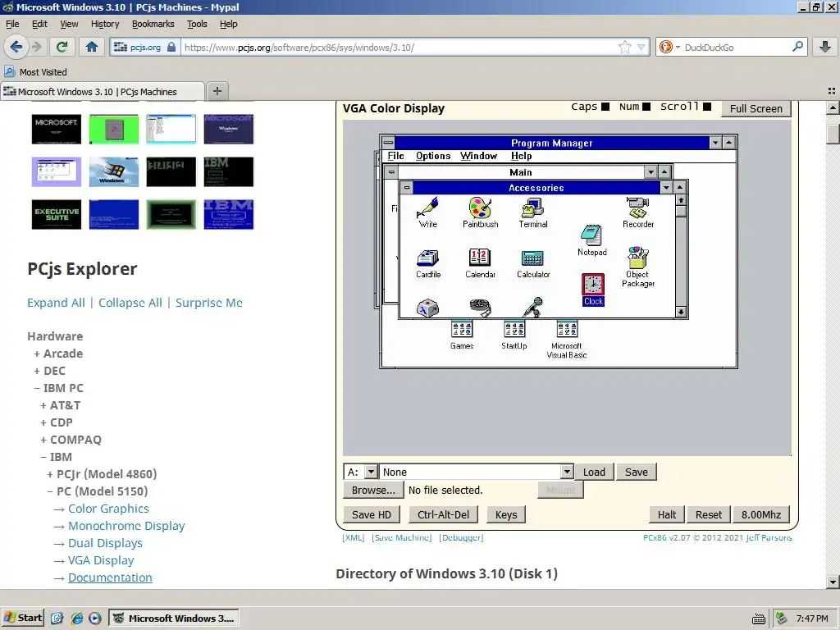Open the Calendar icon
840x630 pixels.
480,263
